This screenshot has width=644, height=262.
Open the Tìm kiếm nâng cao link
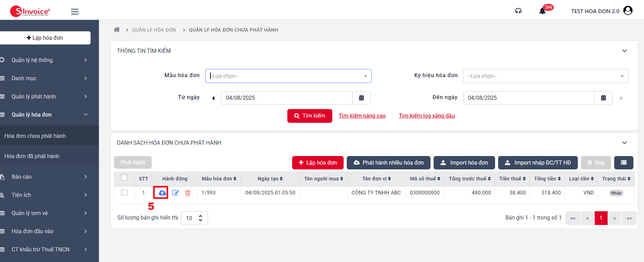pos(362,116)
